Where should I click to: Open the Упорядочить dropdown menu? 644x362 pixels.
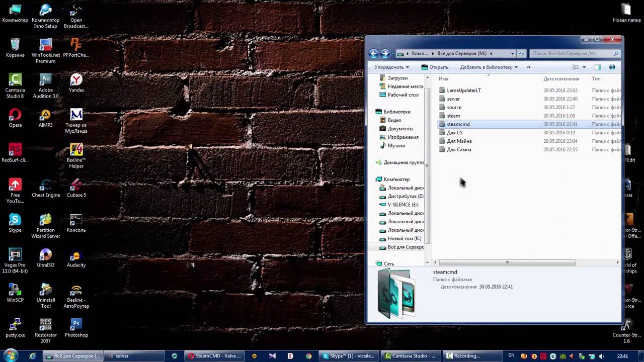(391, 67)
